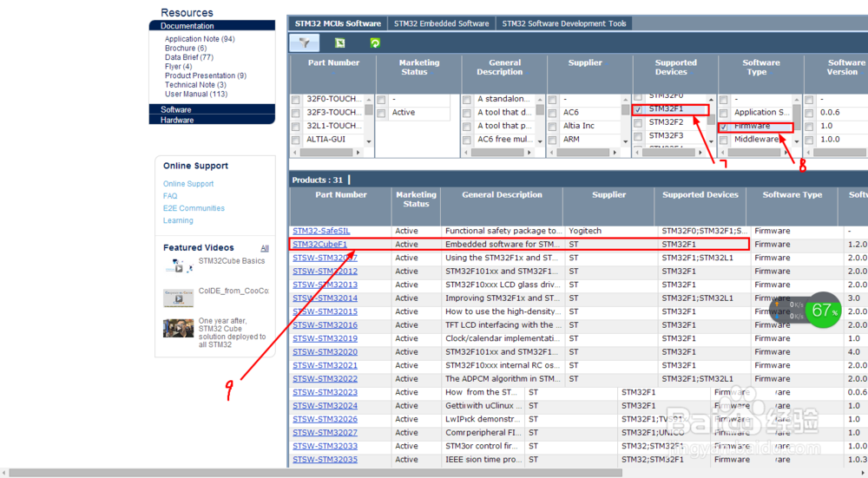
Task: Open the CoIDE_from_CooCox video thumbnail
Action: (178, 298)
